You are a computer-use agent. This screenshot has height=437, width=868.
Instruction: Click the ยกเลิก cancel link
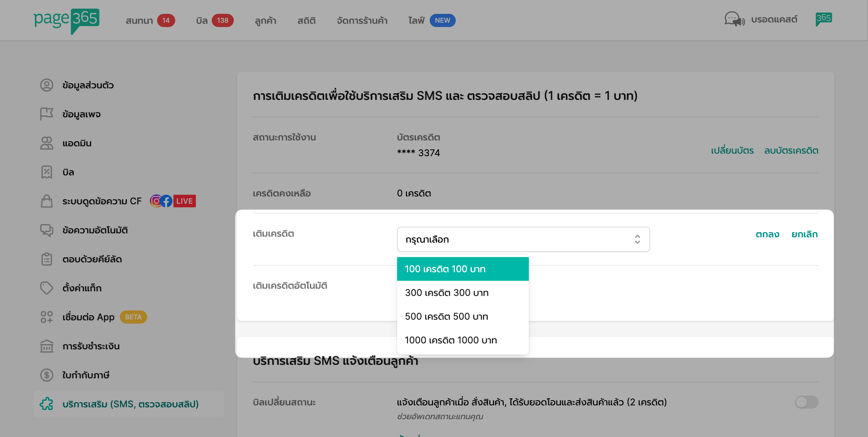[x=804, y=234]
